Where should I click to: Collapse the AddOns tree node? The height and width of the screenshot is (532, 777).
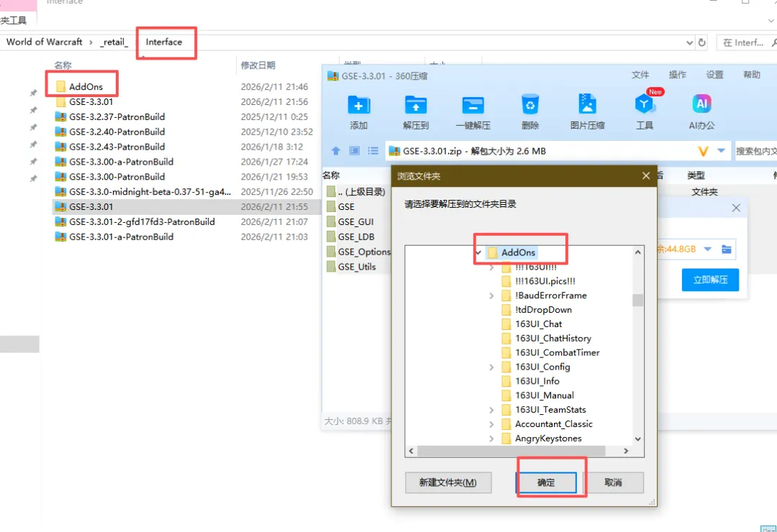[x=478, y=252]
